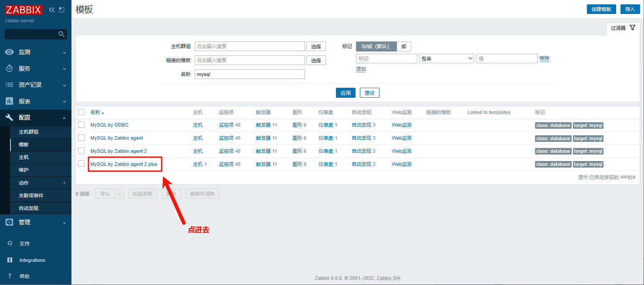Check the MySQL by Zabbix agent row checkbox
Viewport: 644px width, 285px height.
(81, 138)
